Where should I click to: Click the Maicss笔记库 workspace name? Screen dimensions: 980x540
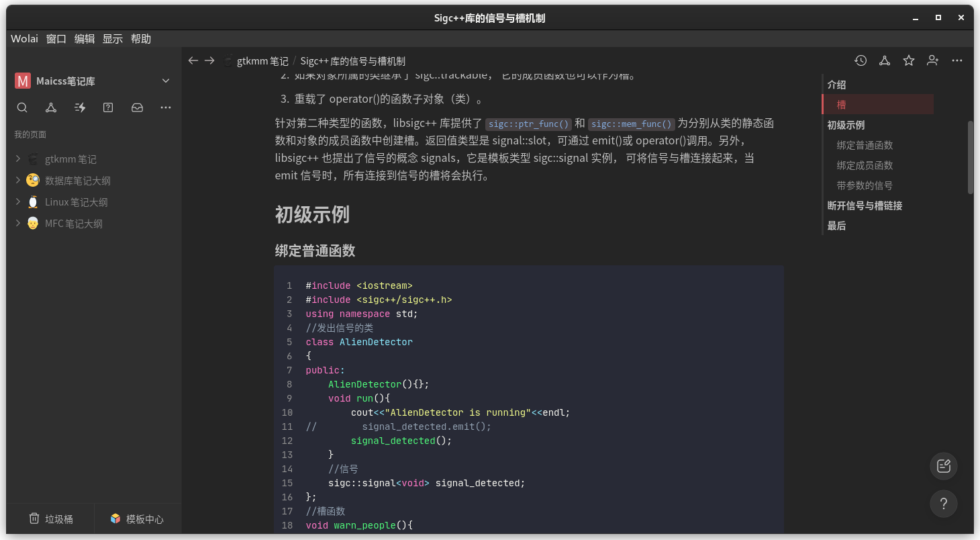click(66, 81)
